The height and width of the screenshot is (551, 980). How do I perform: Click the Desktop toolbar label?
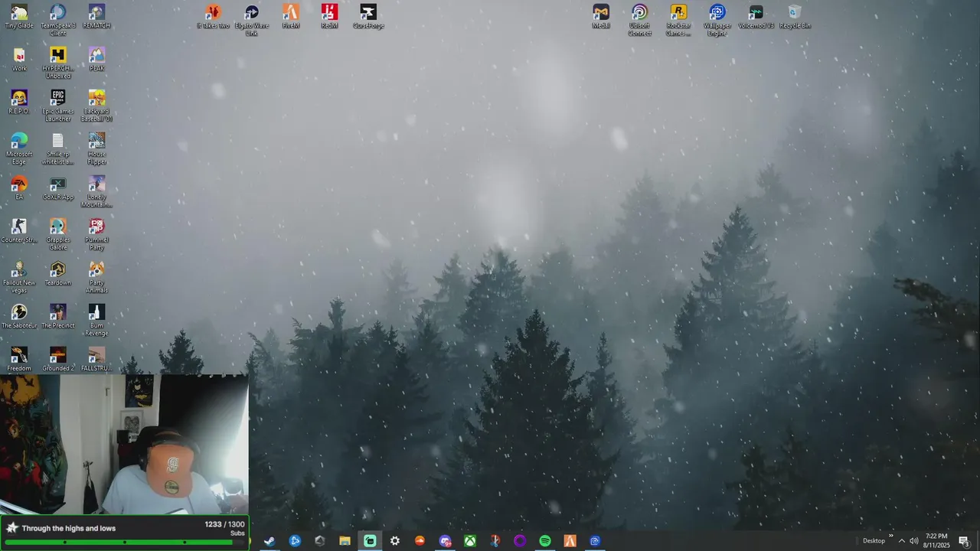pyautogui.click(x=874, y=541)
